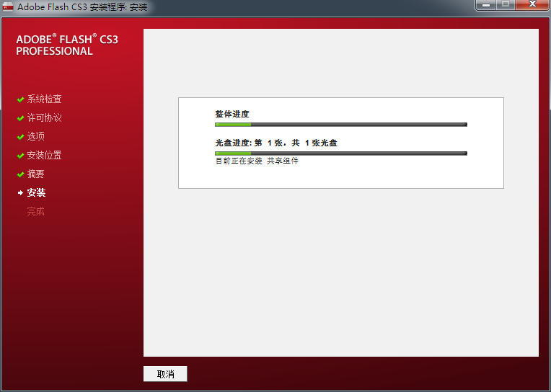This screenshot has width=551, height=392.
Task: Select the 安装位置 step in sidebar
Action: pos(44,155)
